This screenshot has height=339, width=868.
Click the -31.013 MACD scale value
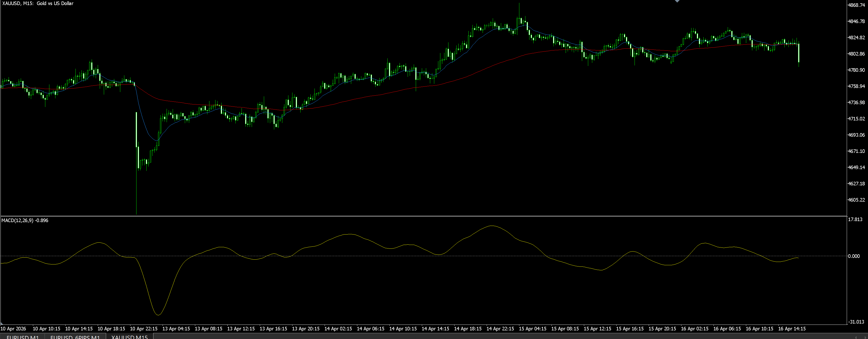856,322
